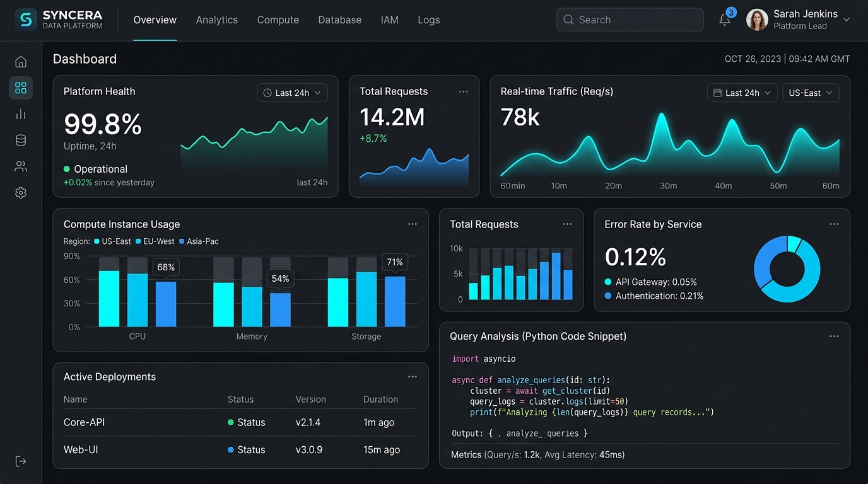
Task: Open the bar chart analytics sidebar icon
Action: (x=21, y=114)
